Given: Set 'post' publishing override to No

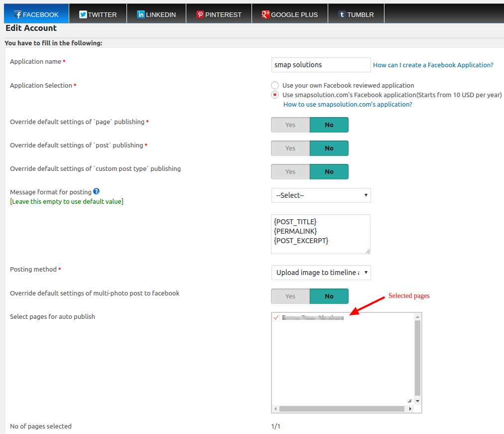Looking at the screenshot, I should [x=329, y=148].
